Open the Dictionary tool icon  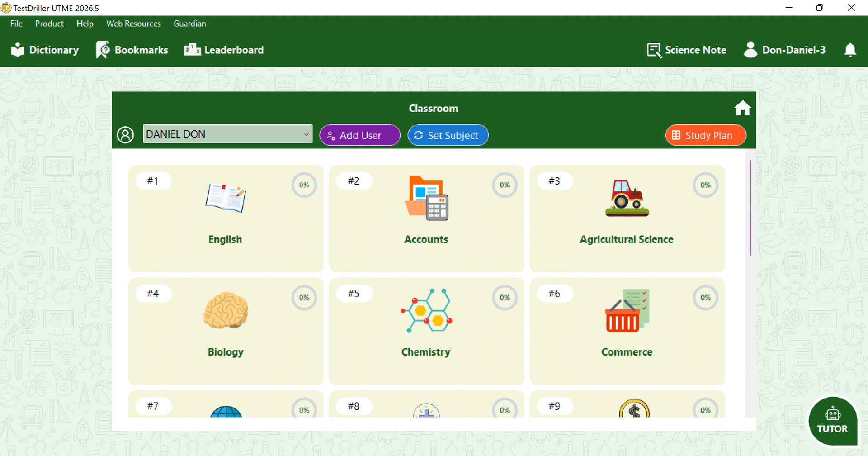click(17, 50)
